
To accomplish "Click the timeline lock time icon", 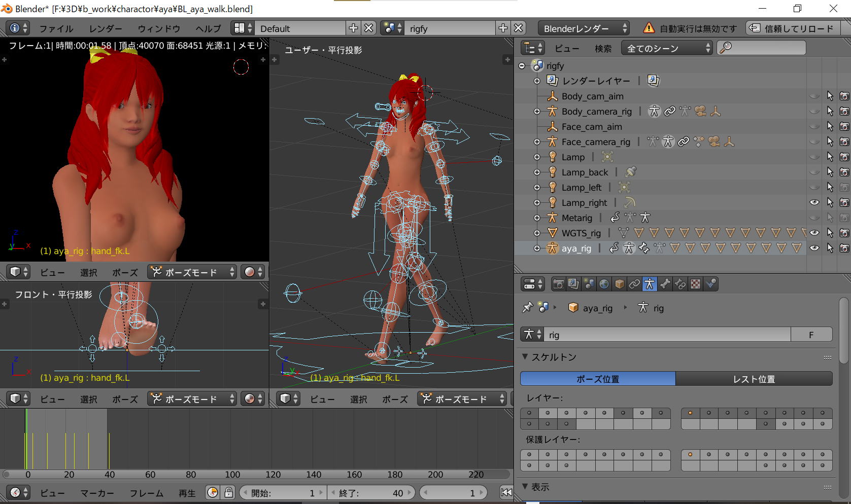I will 229,493.
